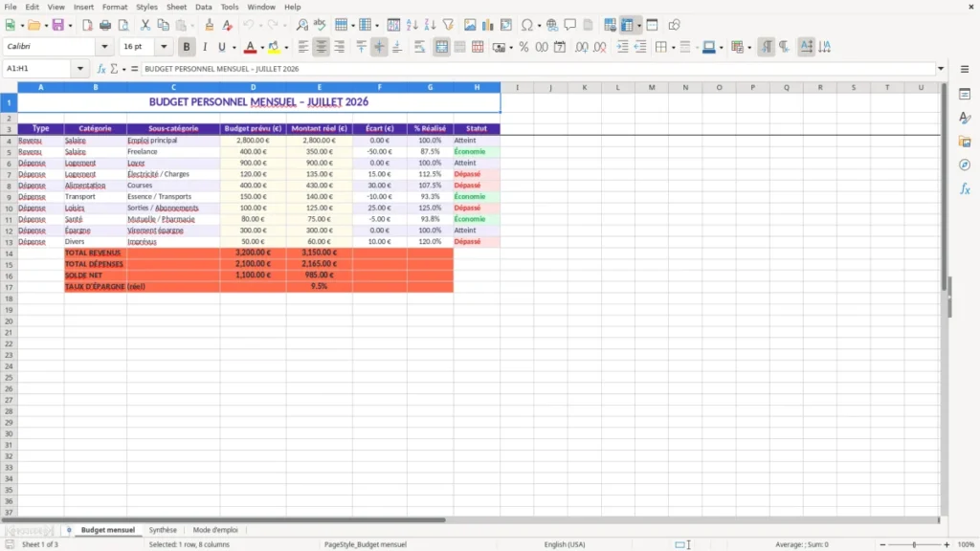Toggle Center Horizontally alignment

pos(322,47)
